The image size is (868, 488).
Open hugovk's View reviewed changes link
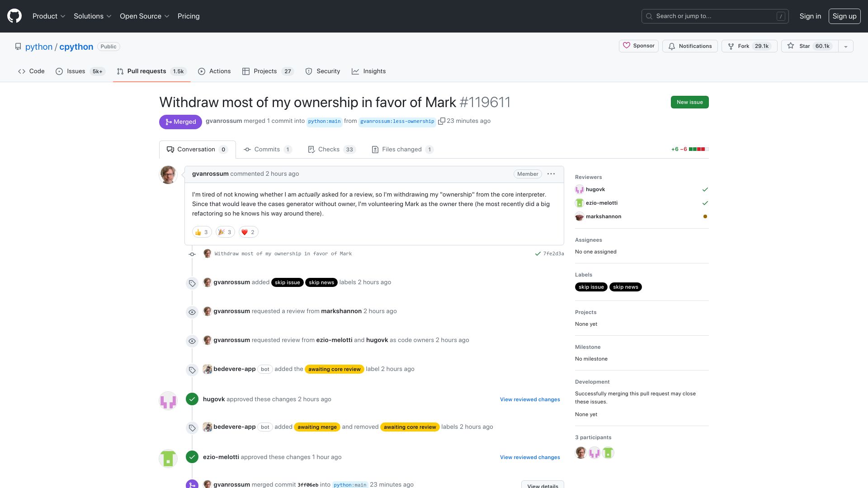point(530,399)
